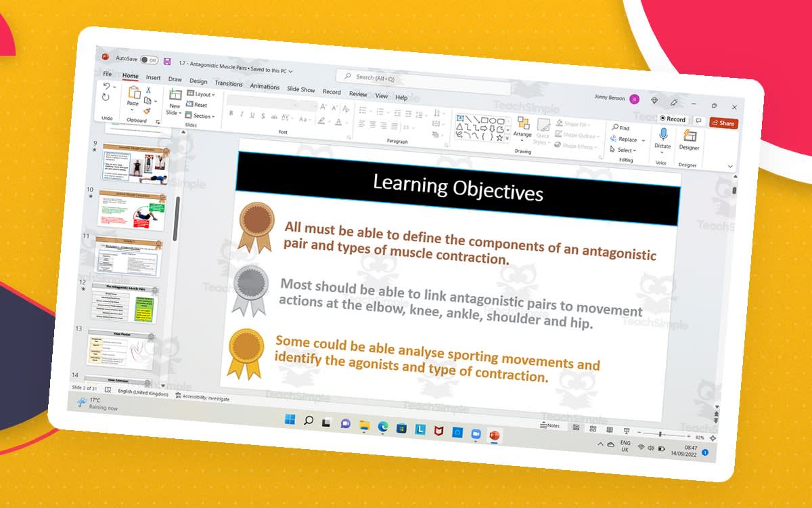
Task: Click the numbered list icon
Action: tap(379, 111)
